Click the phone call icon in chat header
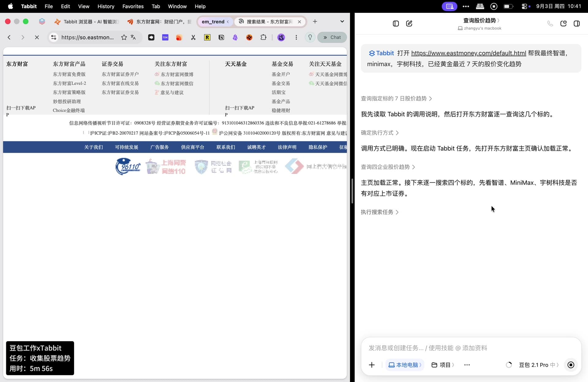 tap(550, 24)
